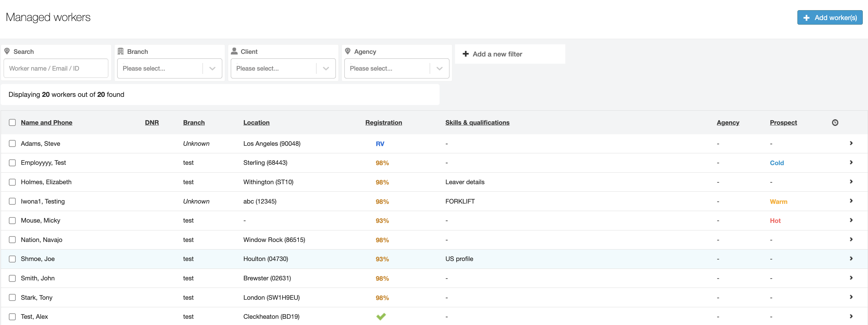
Task: Open details arrow for Adams, Steve
Action: (851, 143)
